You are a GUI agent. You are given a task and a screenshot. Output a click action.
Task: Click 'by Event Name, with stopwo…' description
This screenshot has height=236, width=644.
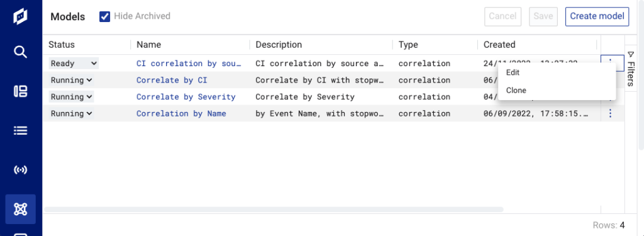coord(320,113)
